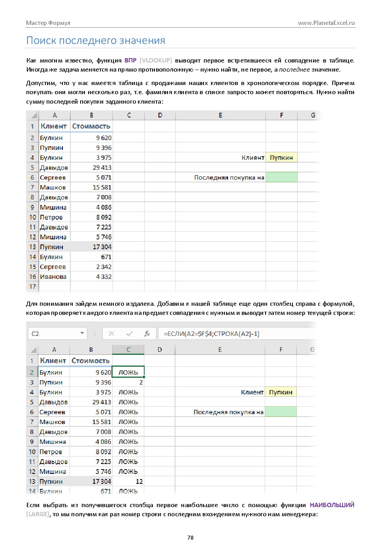Select column F header in the second table
392x555 pixels.
[281, 350]
